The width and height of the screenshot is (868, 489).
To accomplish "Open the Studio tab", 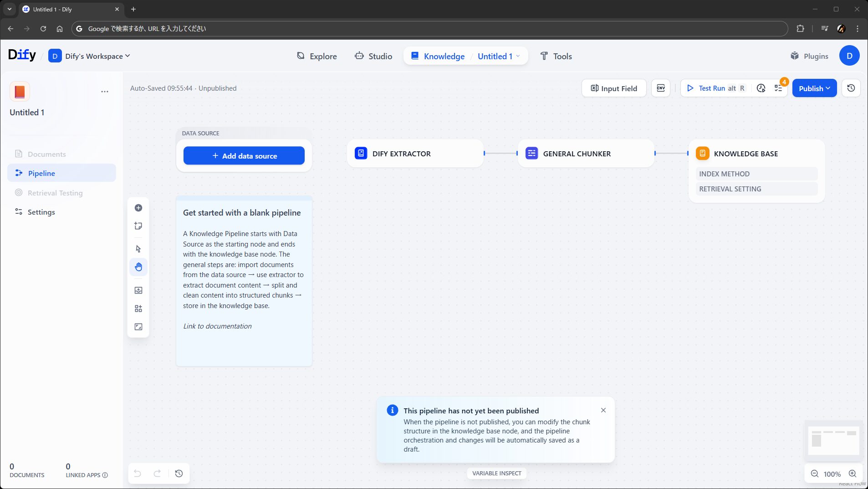I will coord(373,56).
